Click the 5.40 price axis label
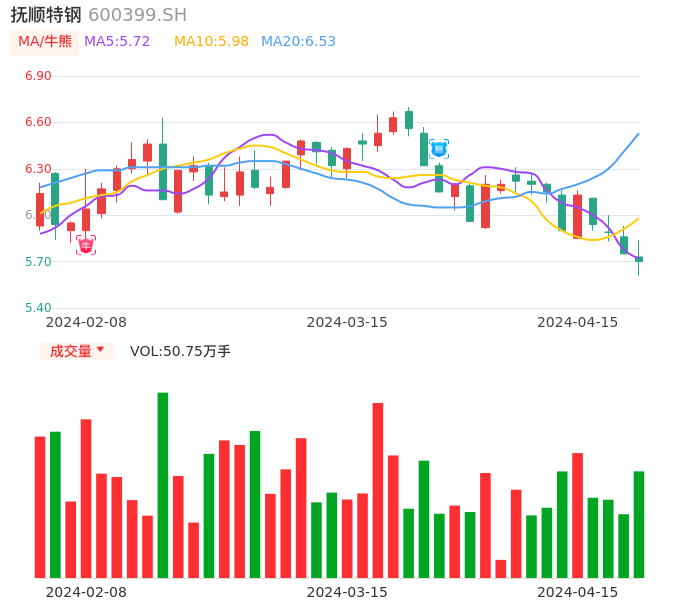This screenshot has height=606, width=686. pos(38,308)
